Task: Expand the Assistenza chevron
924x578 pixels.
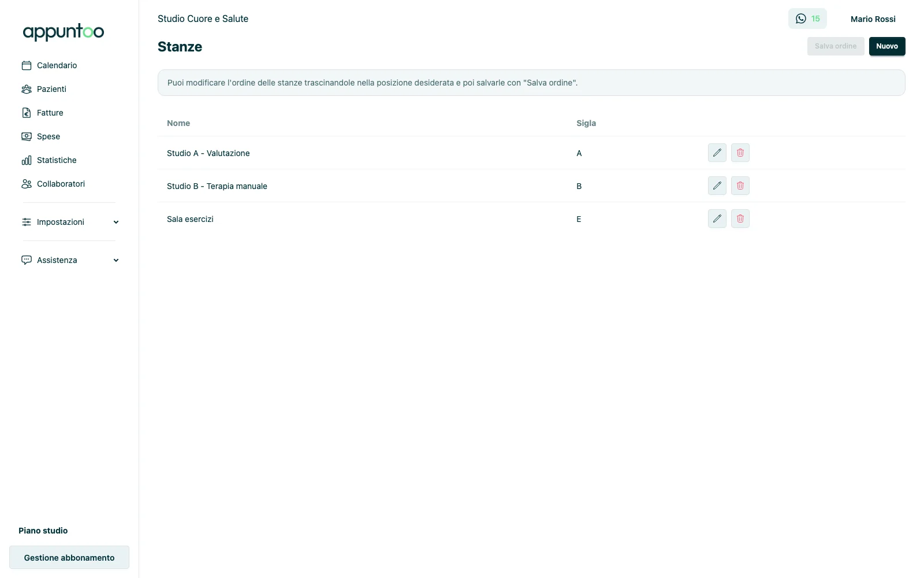Action: (116, 260)
